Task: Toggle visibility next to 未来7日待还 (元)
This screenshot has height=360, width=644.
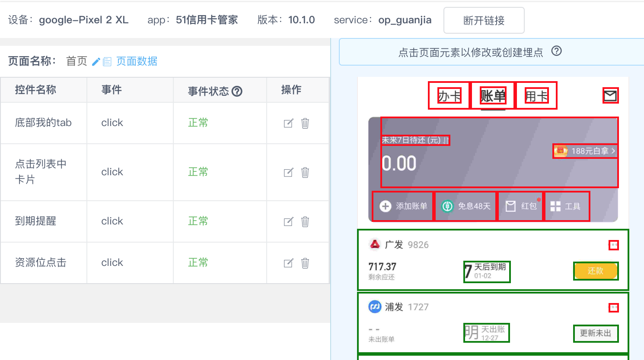Action: 446,140
